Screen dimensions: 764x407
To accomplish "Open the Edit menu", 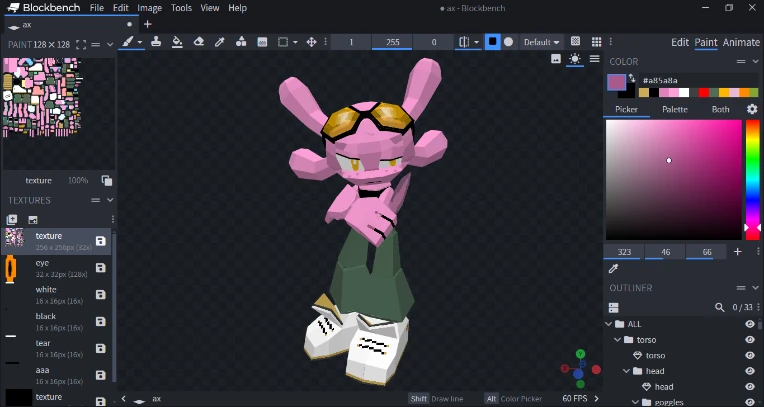I will click(120, 8).
